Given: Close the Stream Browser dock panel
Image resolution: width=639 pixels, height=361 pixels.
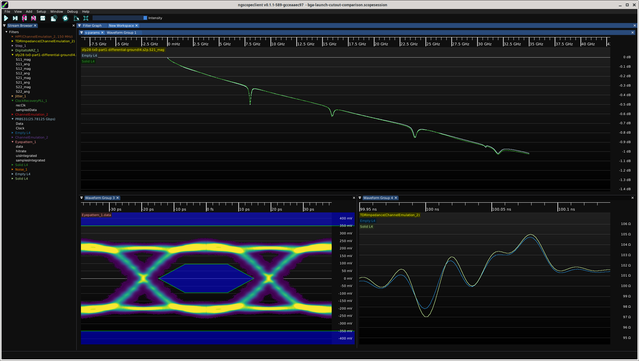Looking at the screenshot, I should point(73,26).
